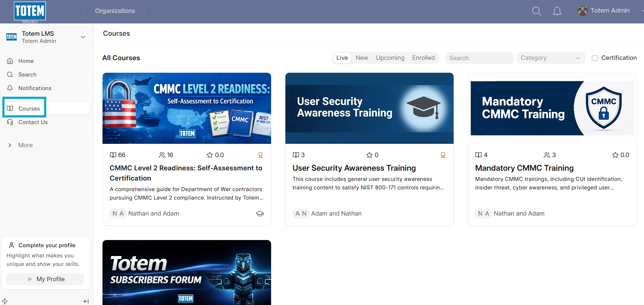644x305 pixels.
Task: Switch to the New courses tab
Action: [x=362, y=58]
